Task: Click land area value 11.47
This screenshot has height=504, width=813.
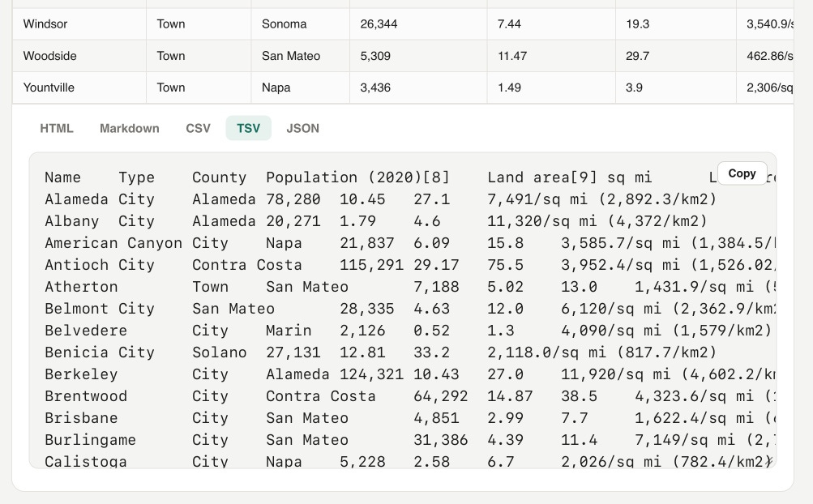Action: [552, 56]
